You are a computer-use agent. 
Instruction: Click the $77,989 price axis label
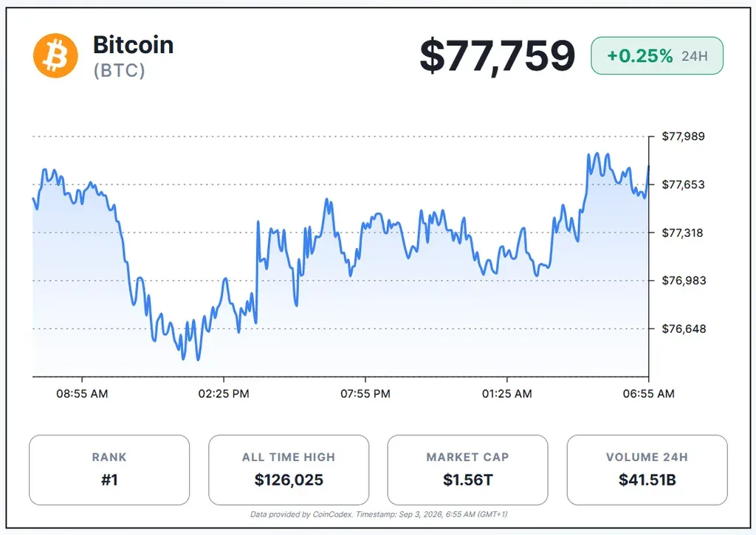click(683, 137)
